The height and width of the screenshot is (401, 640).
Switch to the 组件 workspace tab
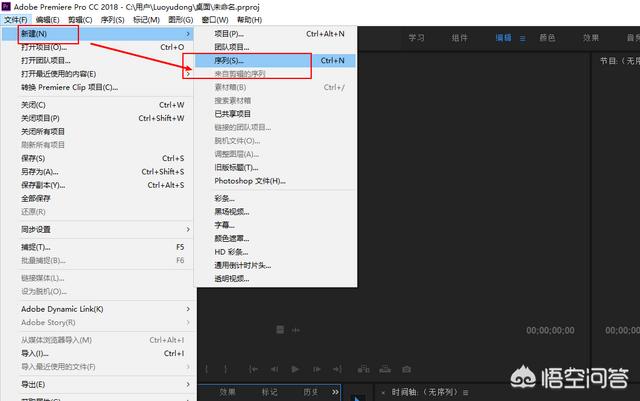[x=460, y=38]
